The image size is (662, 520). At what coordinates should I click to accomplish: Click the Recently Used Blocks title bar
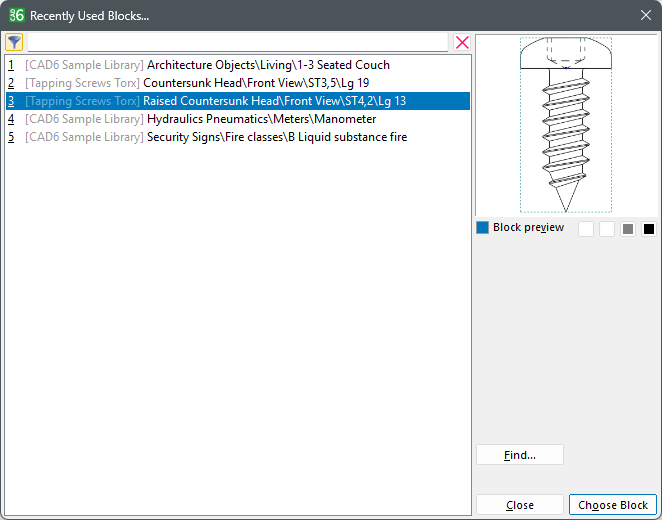[x=300, y=15]
